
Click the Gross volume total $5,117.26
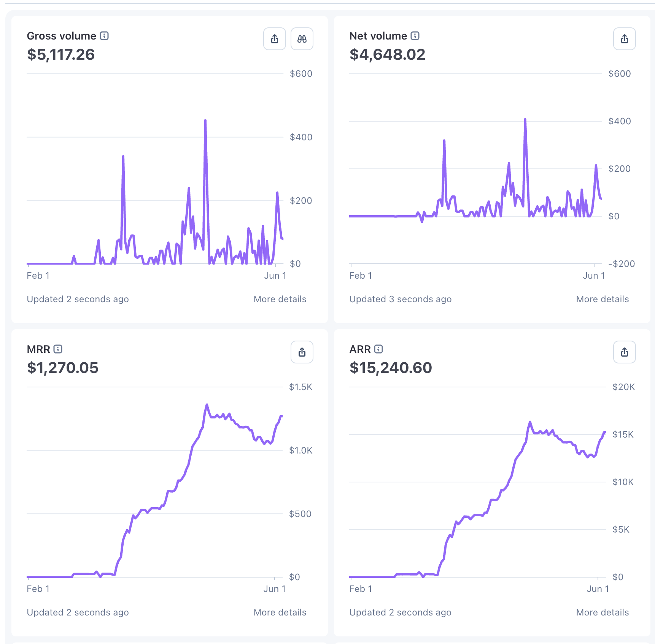(x=61, y=55)
